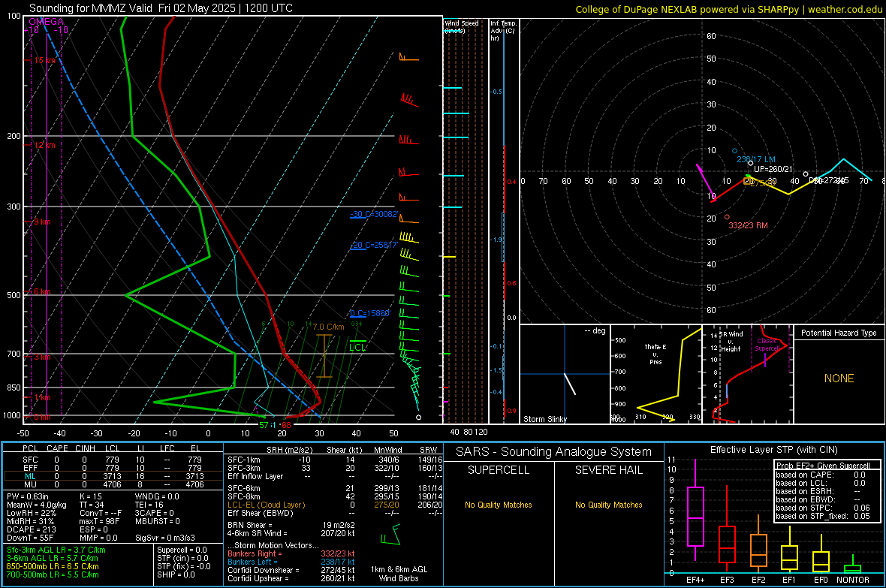Select the MU parcel row
The width and height of the screenshot is (886, 588).
pyautogui.click(x=113, y=484)
